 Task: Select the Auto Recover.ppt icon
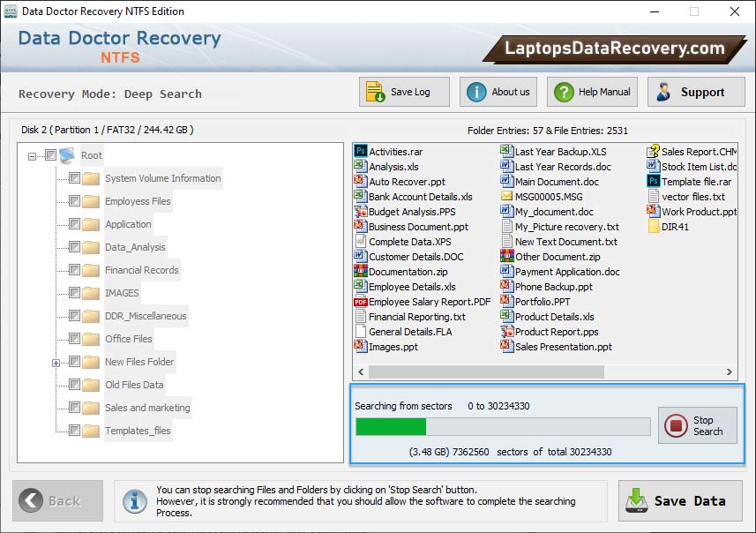point(360,181)
